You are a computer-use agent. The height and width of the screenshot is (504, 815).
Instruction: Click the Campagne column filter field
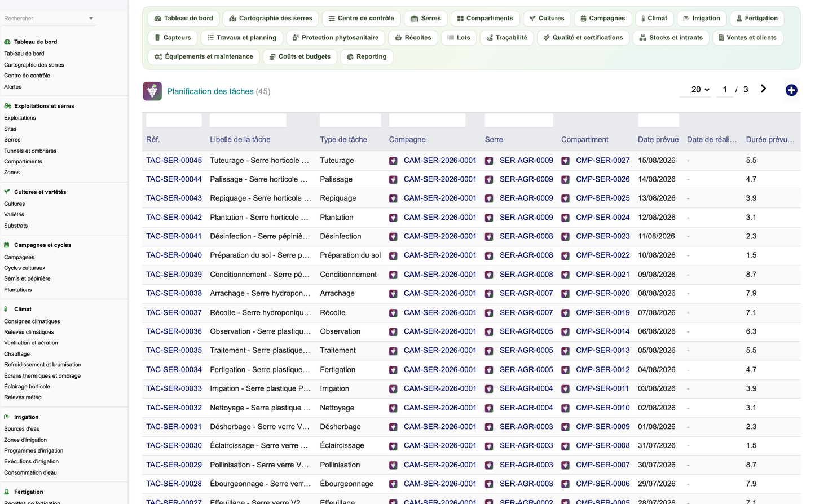pos(427,120)
